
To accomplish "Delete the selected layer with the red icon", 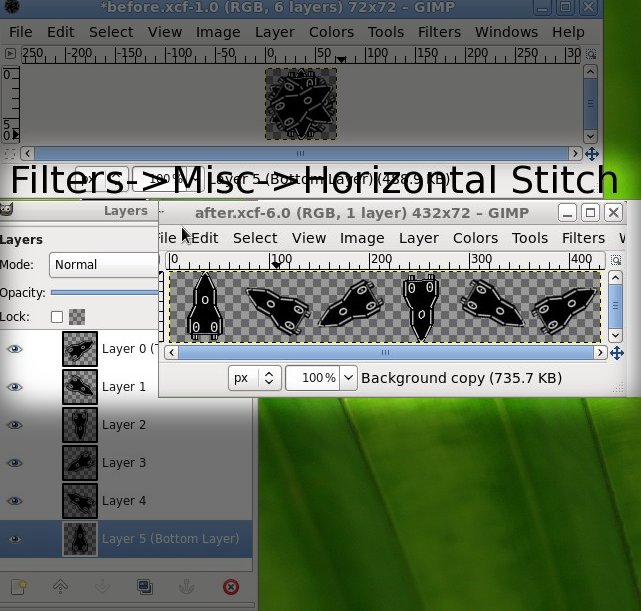I will click(x=231, y=587).
